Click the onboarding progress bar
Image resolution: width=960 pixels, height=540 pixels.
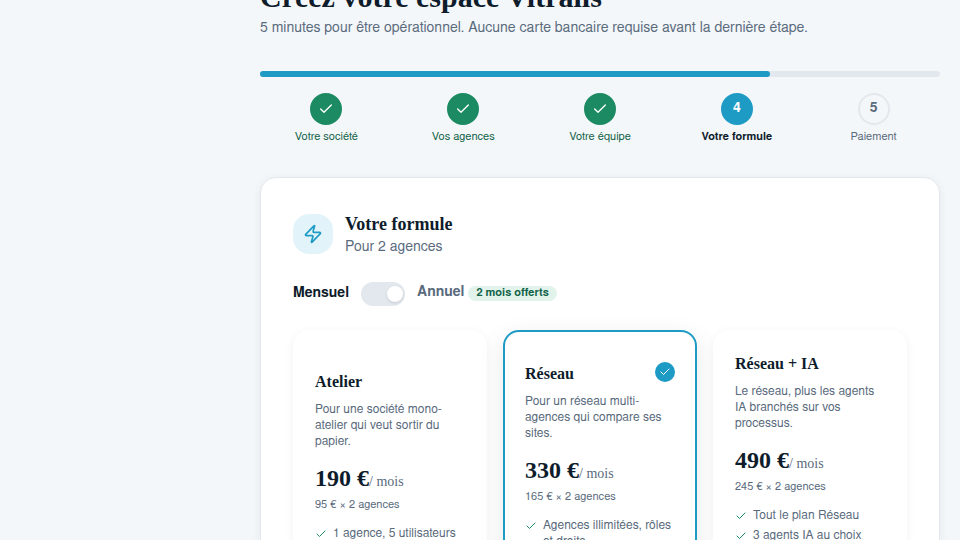600,74
